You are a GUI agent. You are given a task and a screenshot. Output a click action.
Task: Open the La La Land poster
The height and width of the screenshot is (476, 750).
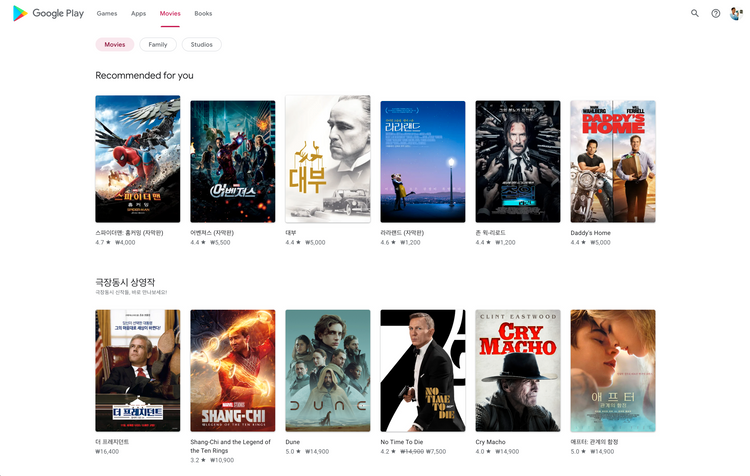(423, 161)
